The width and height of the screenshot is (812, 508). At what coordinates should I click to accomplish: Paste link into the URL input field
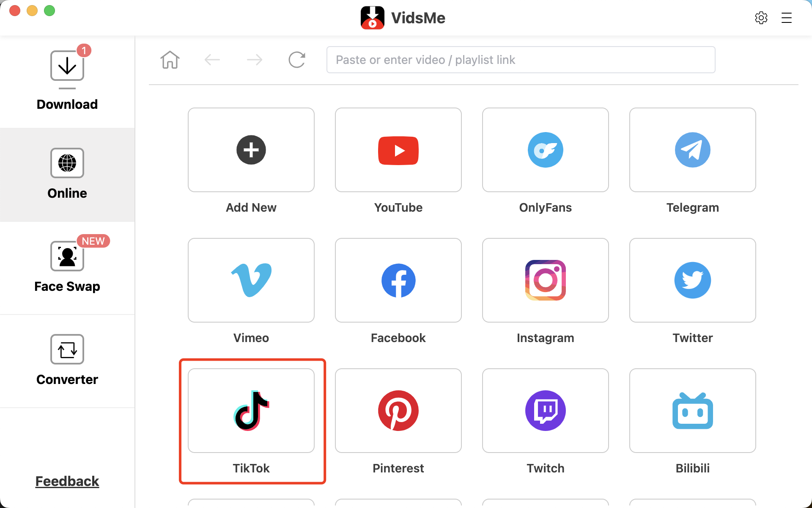[x=522, y=60]
